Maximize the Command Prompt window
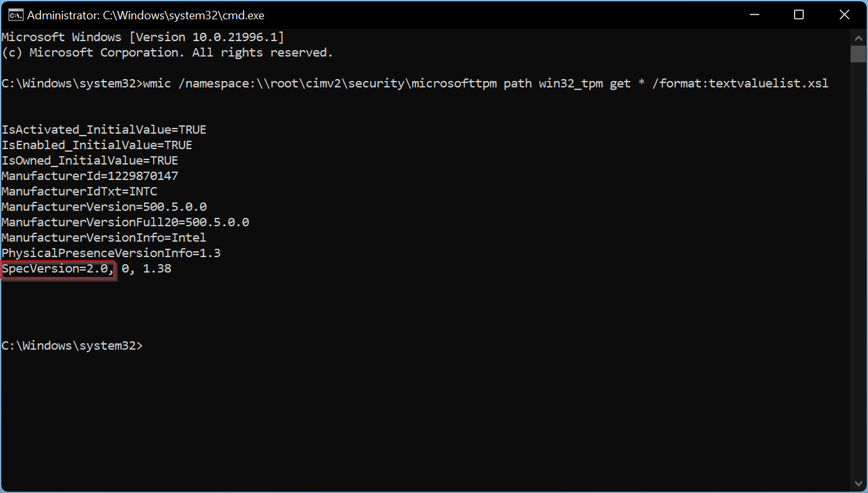The height and width of the screenshot is (493, 868). (799, 15)
